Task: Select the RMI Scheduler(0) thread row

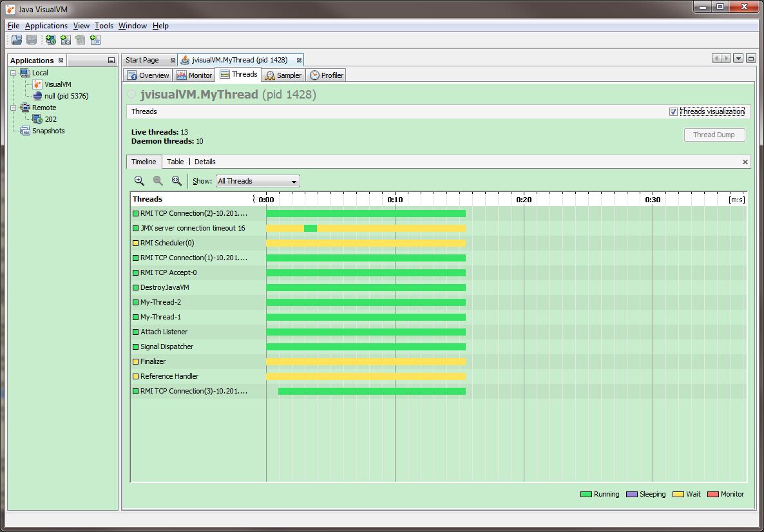Action: [439, 243]
